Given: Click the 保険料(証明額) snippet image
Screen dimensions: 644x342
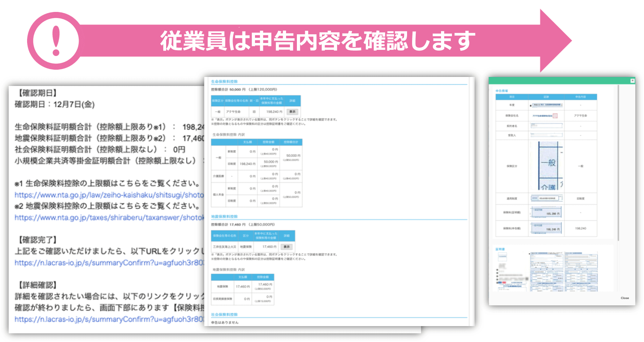Looking at the screenshot, I should (x=546, y=212).
